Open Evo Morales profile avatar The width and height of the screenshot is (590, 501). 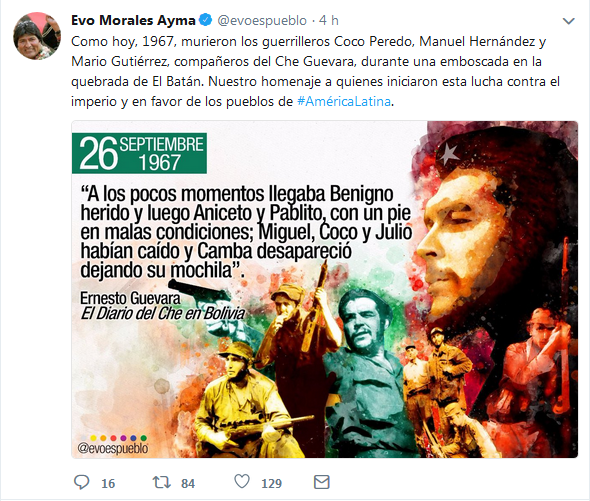coord(37,36)
